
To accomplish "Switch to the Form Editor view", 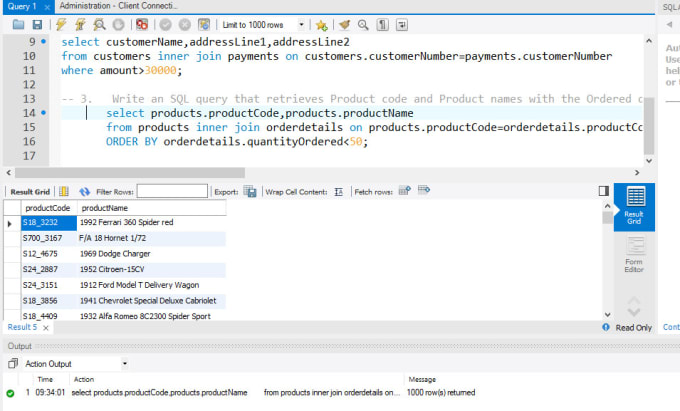I will [x=634, y=254].
